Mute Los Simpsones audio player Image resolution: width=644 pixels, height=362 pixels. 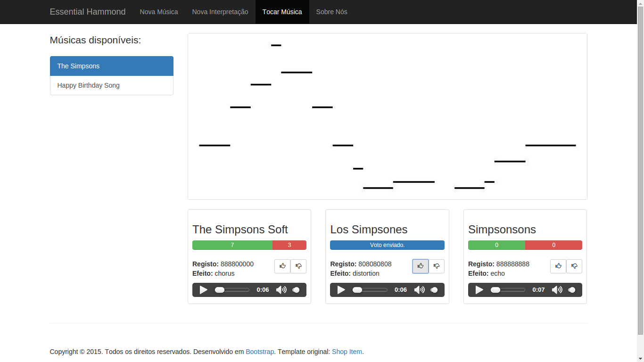tap(419, 290)
